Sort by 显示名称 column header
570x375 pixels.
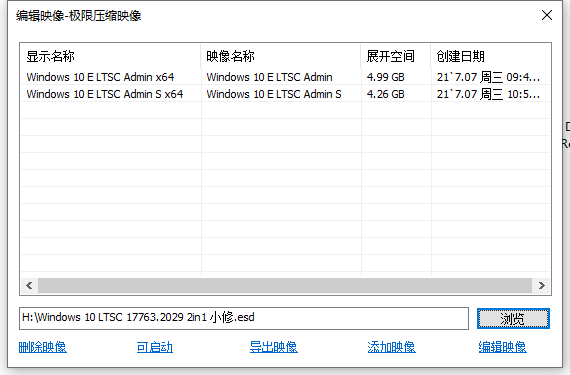[x=111, y=56]
